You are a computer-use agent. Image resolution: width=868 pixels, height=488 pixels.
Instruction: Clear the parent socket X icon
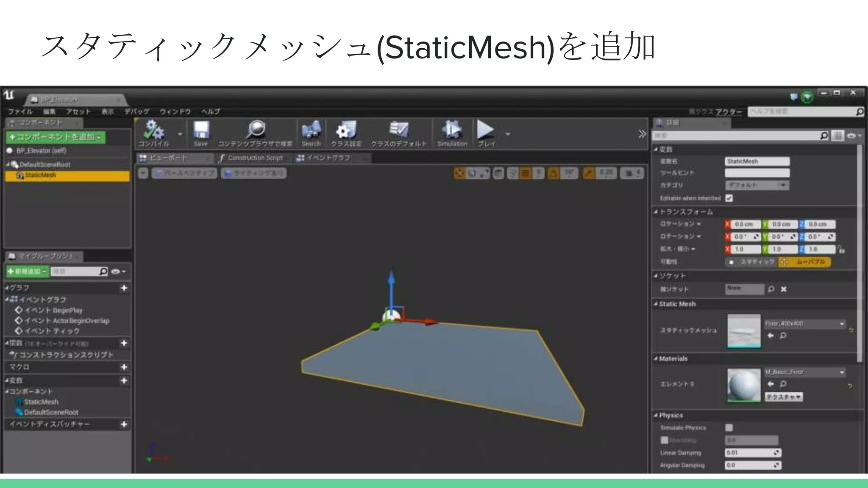tap(784, 289)
